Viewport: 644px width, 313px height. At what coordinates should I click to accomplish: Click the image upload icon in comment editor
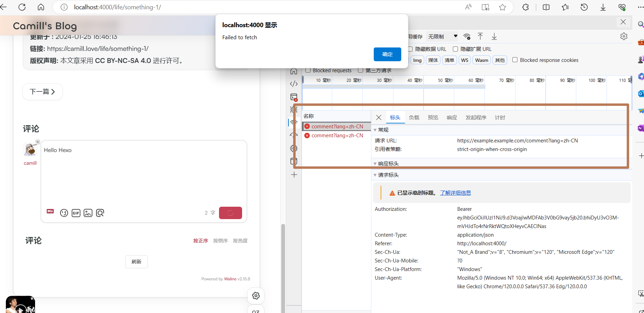click(x=88, y=213)
